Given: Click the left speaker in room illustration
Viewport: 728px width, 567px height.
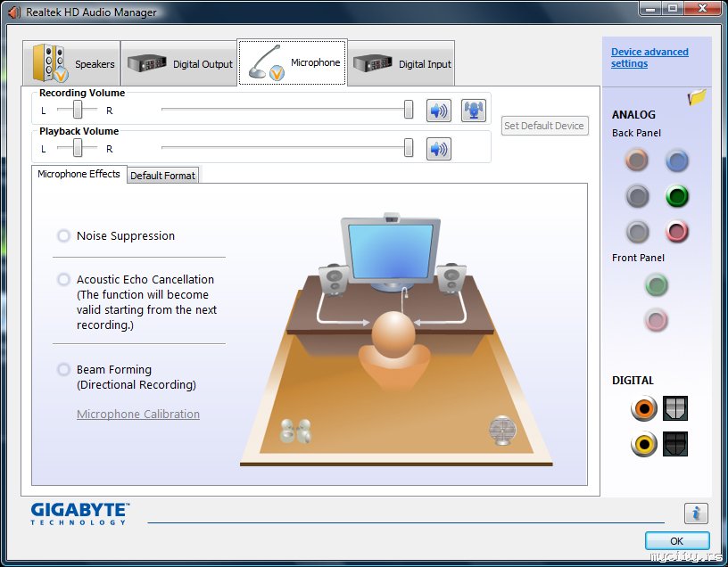Looking at the screenshot, I should point(334,279).
